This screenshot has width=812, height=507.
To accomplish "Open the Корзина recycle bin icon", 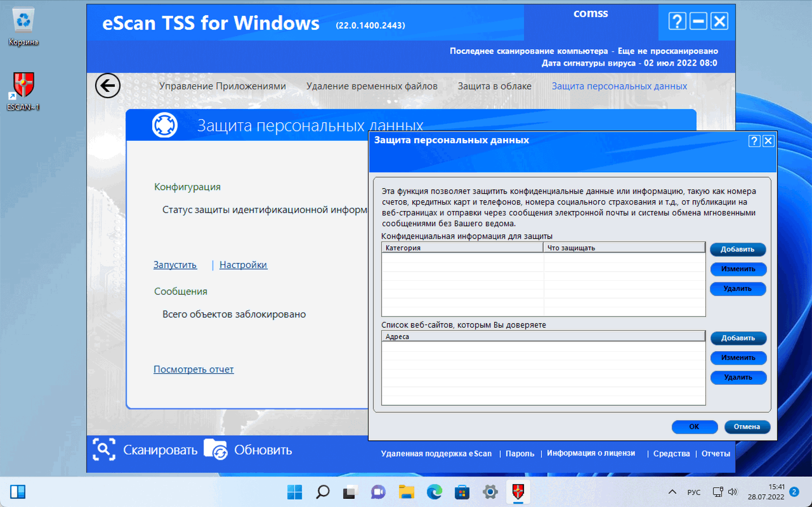I will 23,27.
